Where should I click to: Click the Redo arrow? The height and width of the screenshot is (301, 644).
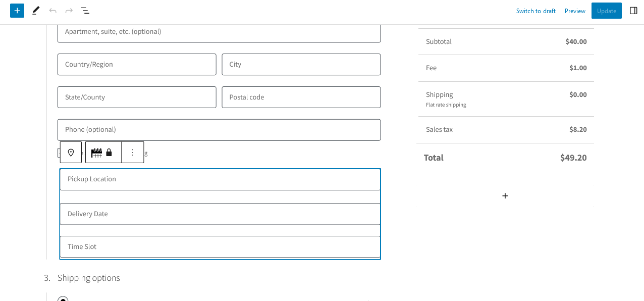pos(69,11)
